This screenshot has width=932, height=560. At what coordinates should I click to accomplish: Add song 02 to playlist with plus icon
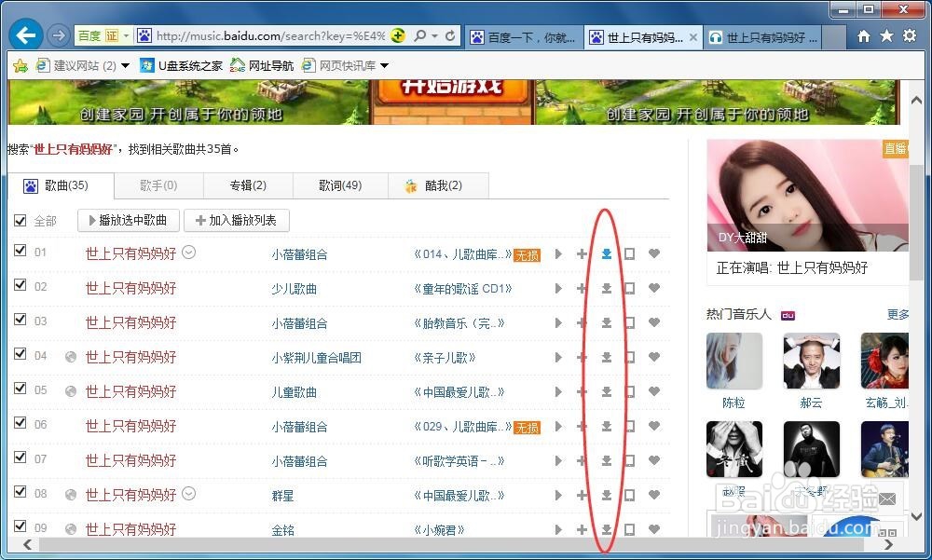[x=582, y=288]
